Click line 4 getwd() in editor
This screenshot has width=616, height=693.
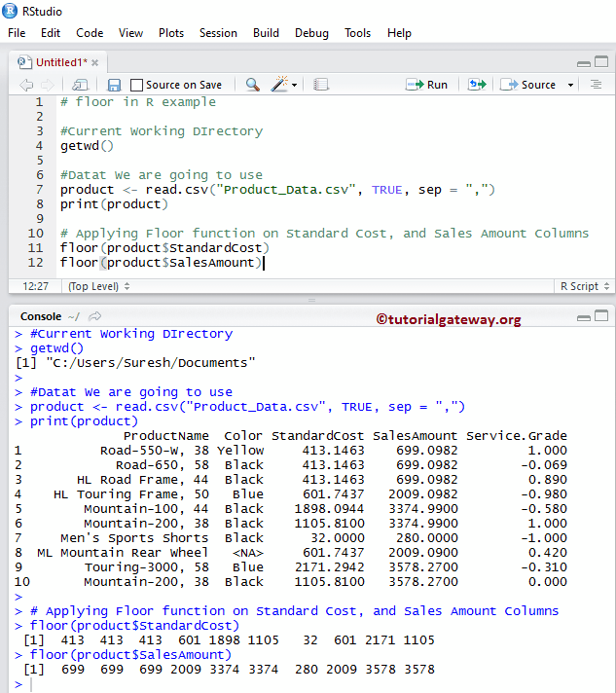point(87,146)
